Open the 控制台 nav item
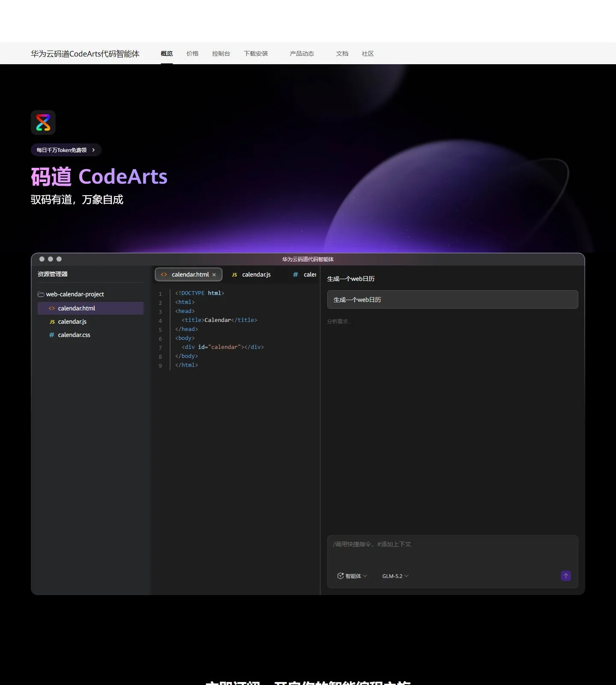 221,54
